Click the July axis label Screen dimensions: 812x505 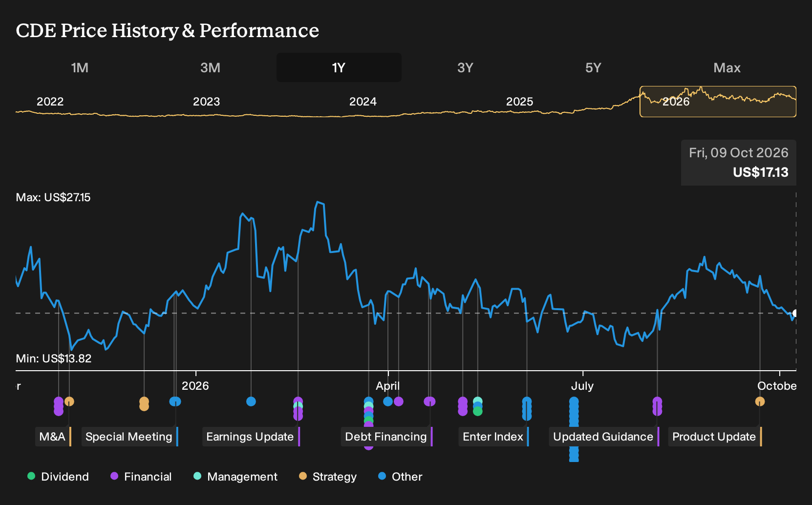pos(582,386)
